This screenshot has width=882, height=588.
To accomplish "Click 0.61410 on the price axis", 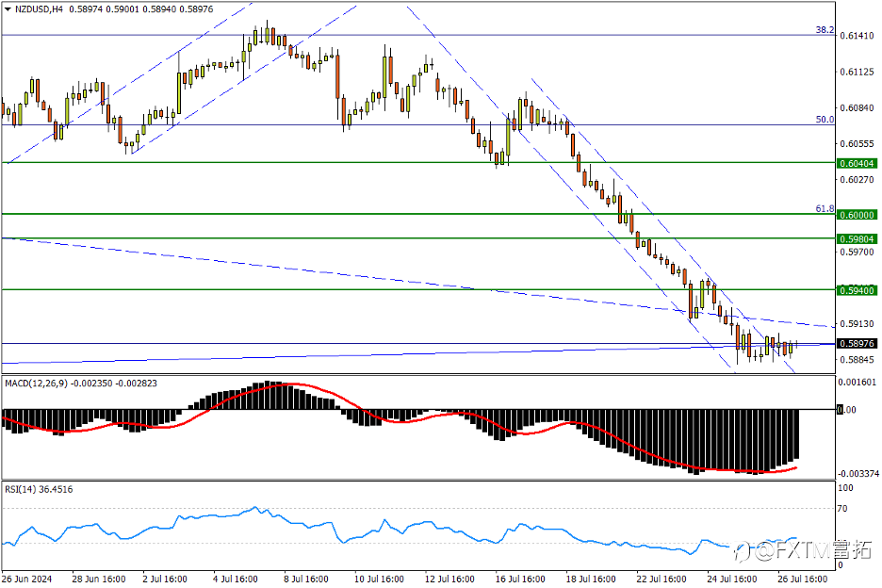I will (857, 36).
